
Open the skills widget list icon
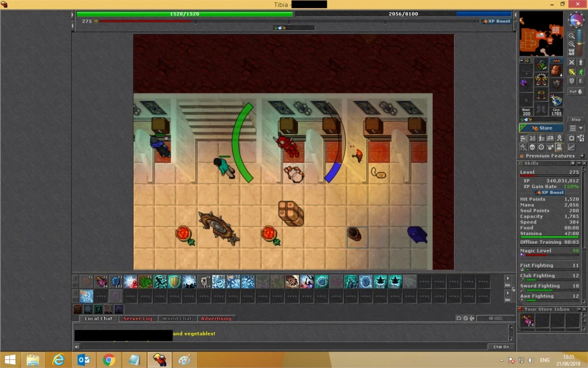tap(524, 138)
